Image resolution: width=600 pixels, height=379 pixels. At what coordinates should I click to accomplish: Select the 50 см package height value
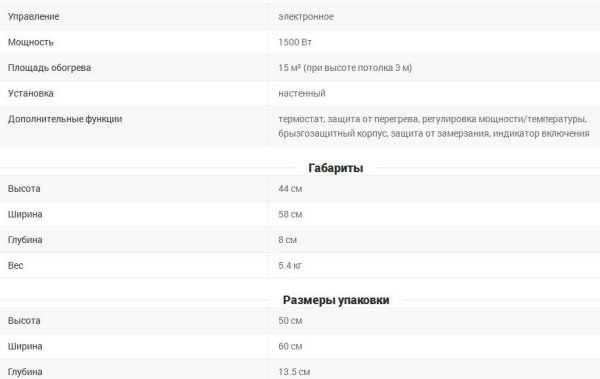pos(290,320)
